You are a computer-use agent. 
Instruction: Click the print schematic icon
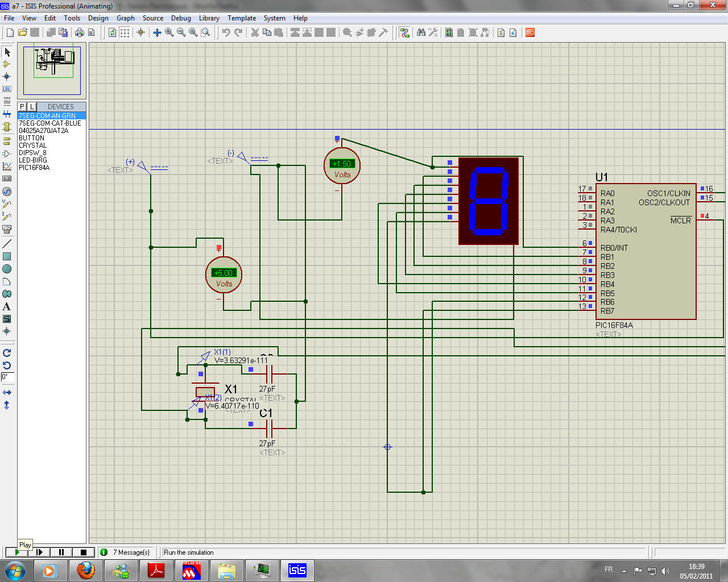tap(79, 32)
